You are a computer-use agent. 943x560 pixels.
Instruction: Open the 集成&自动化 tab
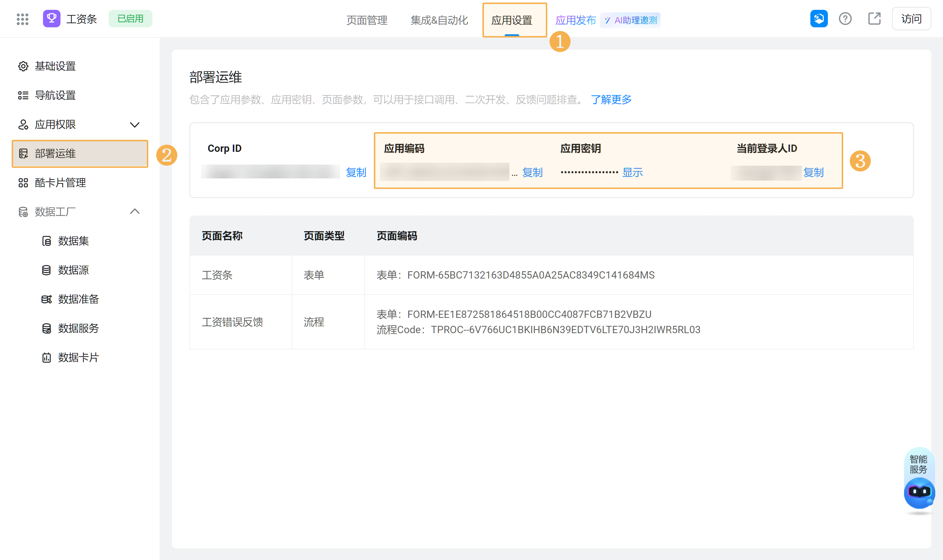point(439,20)
